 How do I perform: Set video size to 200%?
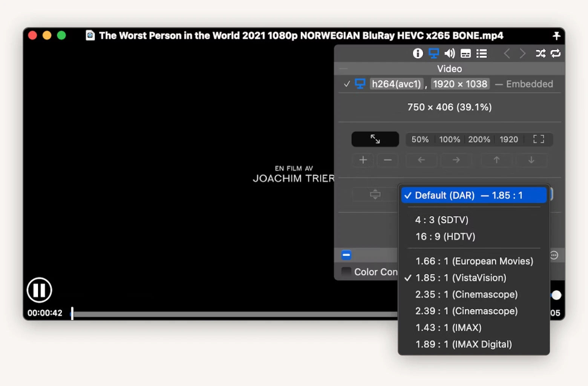tap(479, 139)
